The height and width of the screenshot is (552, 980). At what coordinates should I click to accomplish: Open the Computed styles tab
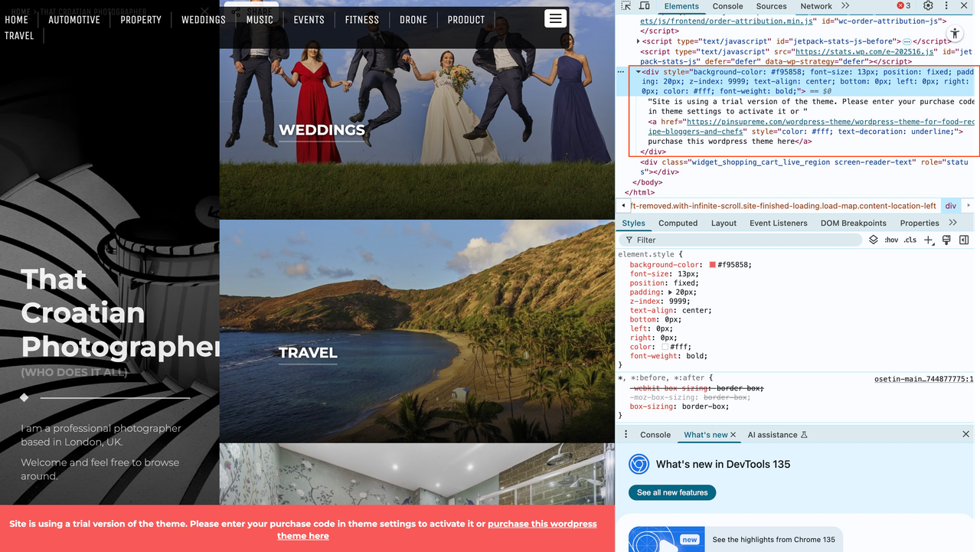(678, 223)
